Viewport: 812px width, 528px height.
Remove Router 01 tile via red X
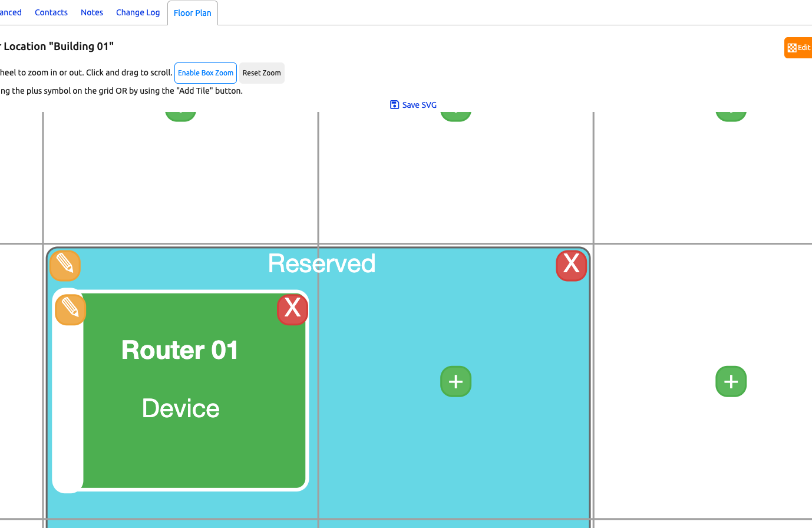click(x=292, y=309)
